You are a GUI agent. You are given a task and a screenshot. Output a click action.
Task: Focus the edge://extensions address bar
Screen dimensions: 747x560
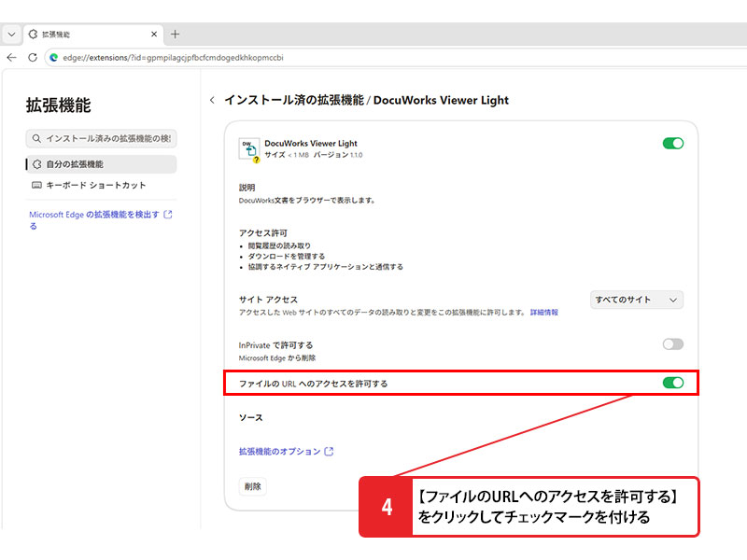point(395,58)
